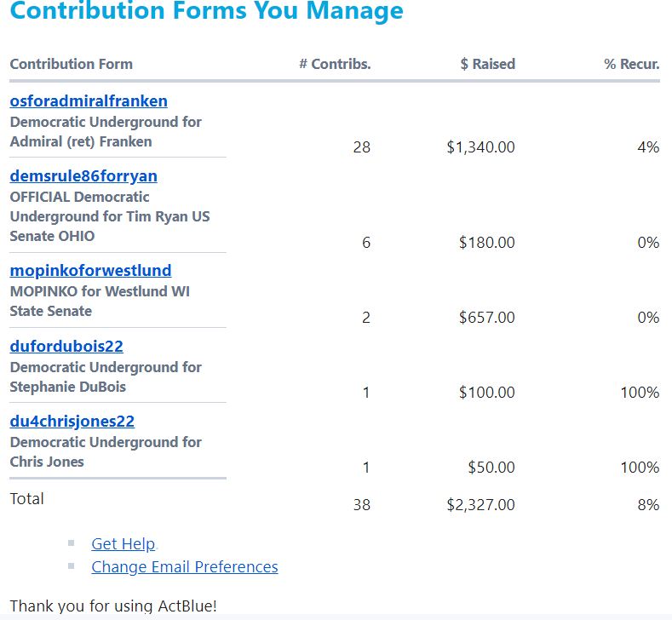Click the Stephanie DuBois form description
Viewport: 672px width, 620px height.
[106, 376]
